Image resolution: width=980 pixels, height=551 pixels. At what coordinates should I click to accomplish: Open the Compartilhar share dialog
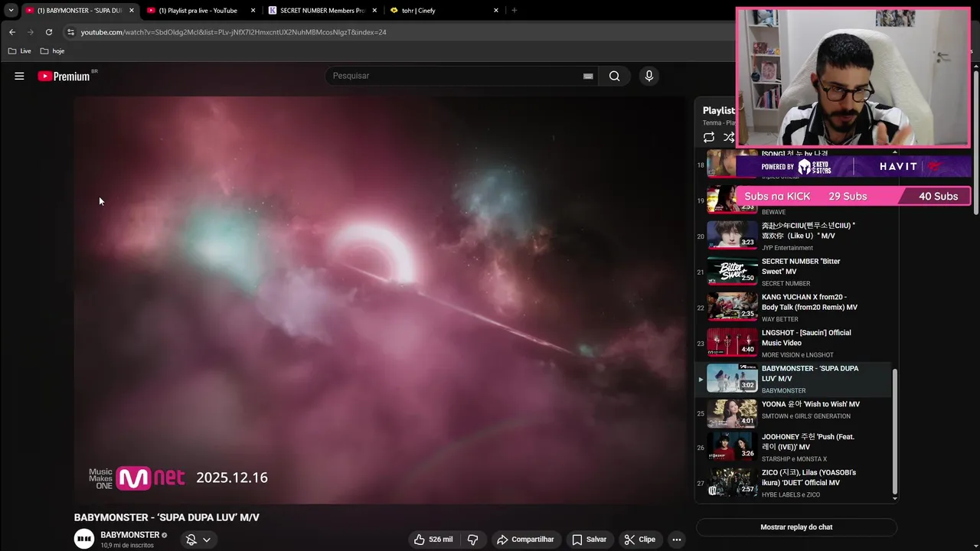(525, 540)
